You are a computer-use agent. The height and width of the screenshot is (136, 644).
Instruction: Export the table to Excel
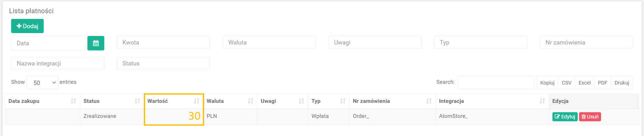coord(584,83)
